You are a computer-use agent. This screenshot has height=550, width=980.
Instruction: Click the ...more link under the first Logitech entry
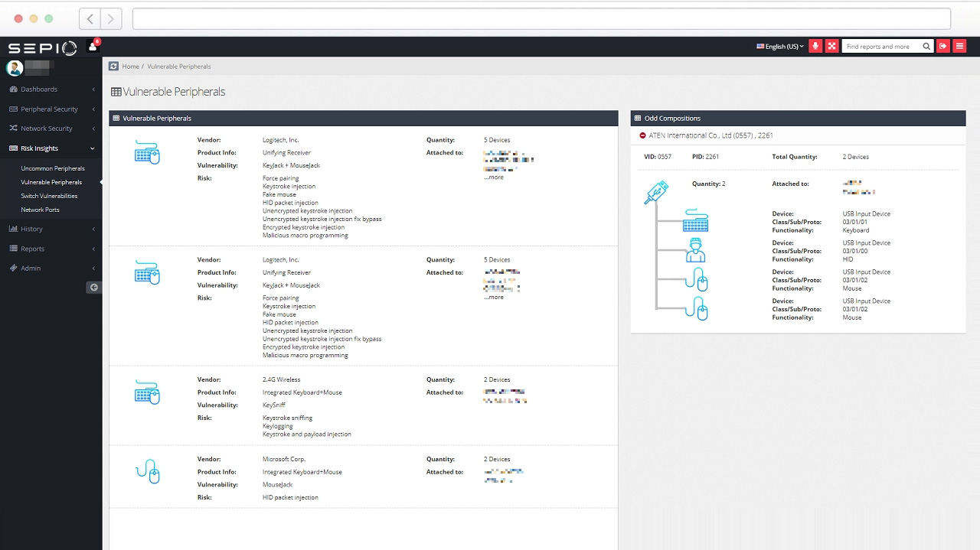pyautogui.click(x=492, y=177)
